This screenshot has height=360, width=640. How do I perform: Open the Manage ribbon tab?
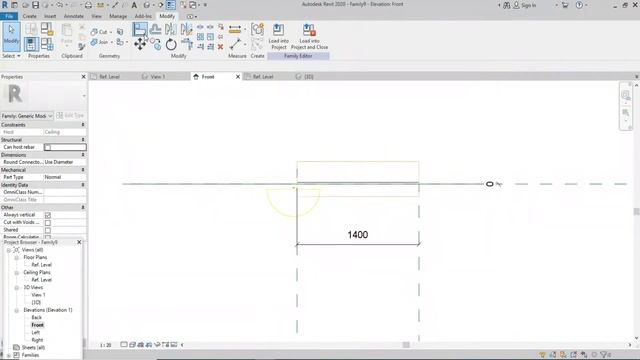coord(118,16)
